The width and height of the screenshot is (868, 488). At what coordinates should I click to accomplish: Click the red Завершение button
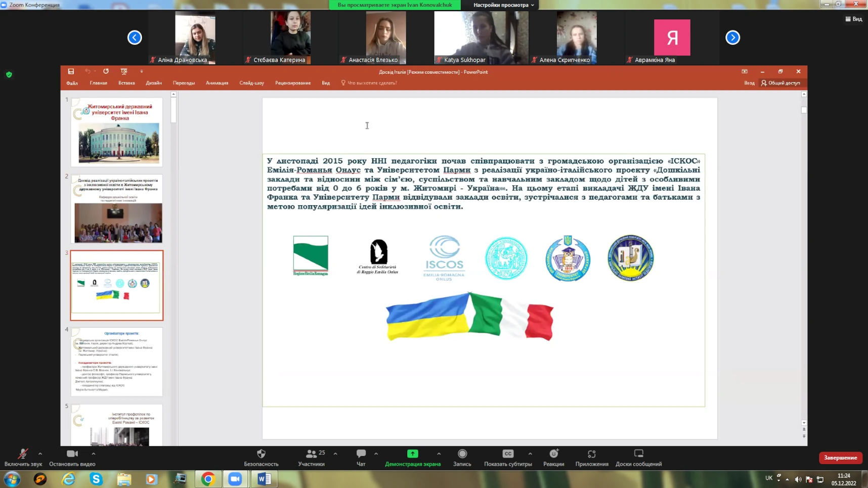(840, 458)
